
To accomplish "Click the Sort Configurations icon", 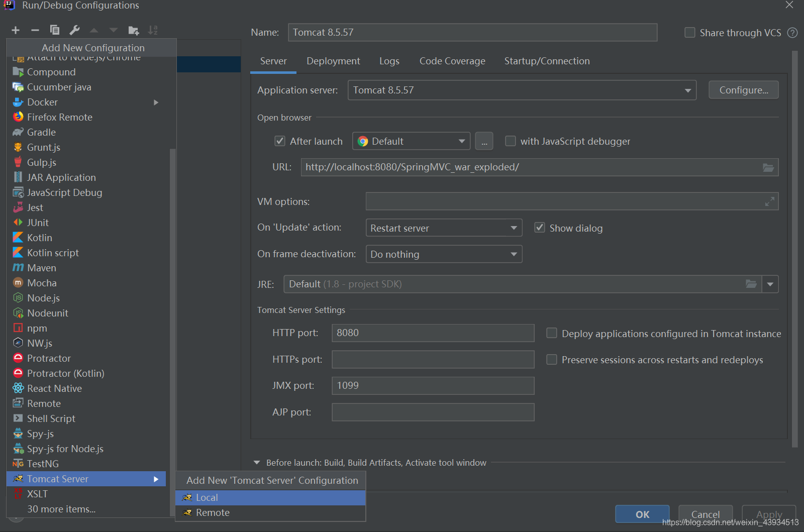I will (153, 30).
